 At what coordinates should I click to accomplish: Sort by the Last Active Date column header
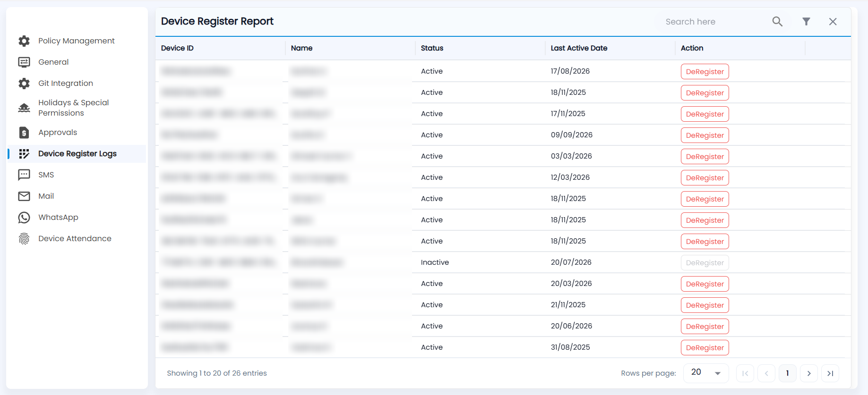click(579, 48)
